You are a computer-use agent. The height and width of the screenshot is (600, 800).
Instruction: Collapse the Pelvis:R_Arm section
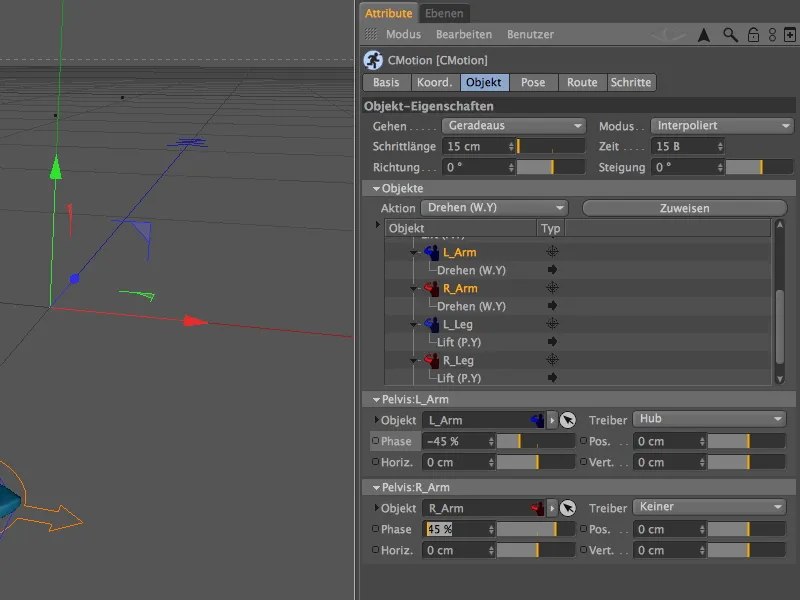[x=376, y=487]
